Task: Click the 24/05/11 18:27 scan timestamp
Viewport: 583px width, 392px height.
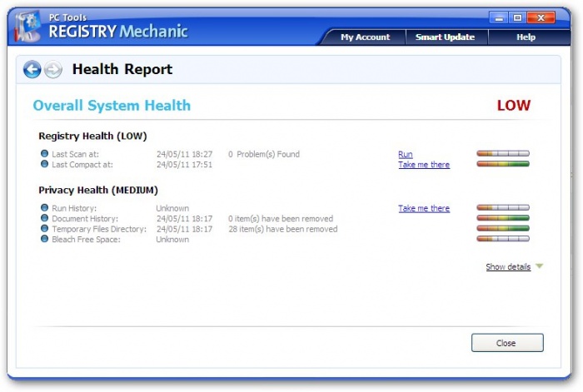Action: click(x=184, y=154)
